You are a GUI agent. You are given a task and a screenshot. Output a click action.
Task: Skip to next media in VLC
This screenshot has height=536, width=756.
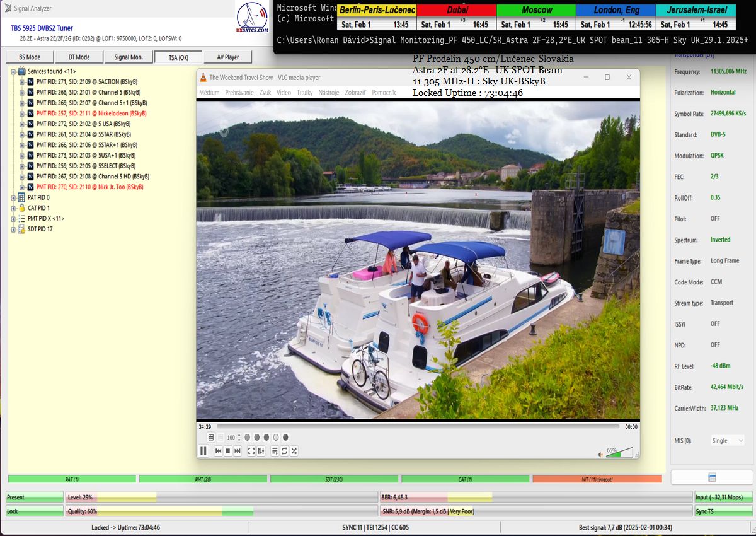[x=238, y=451]
